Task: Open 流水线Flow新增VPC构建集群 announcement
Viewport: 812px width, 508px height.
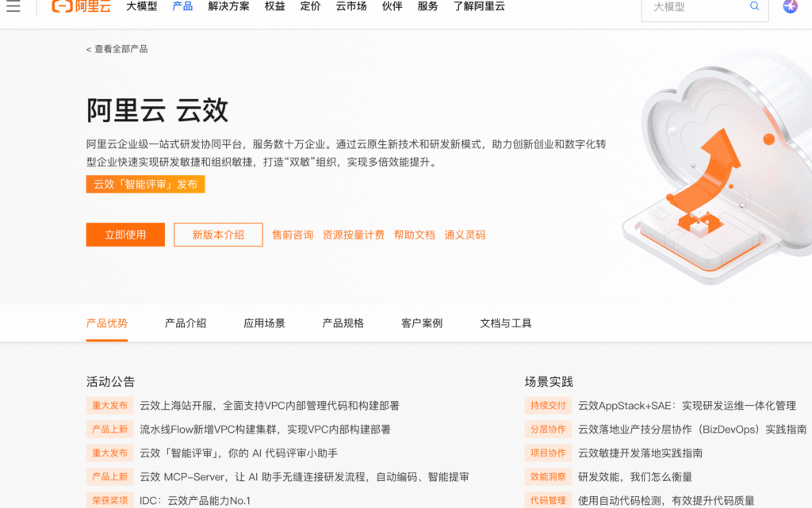Action: 265,430
